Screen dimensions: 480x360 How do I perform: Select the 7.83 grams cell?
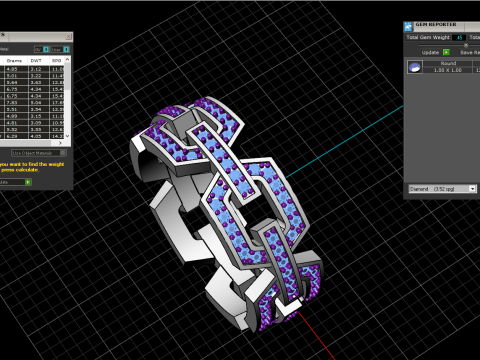click(x=16, y=102)
